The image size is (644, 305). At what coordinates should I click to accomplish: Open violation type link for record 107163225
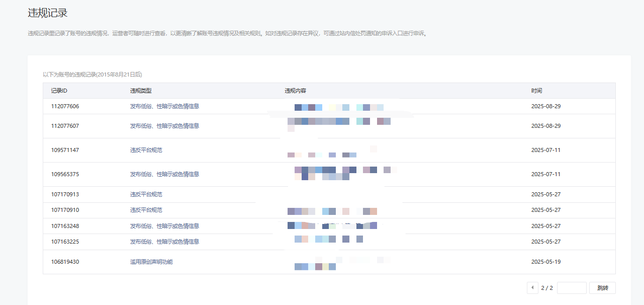tap(164, 242)
